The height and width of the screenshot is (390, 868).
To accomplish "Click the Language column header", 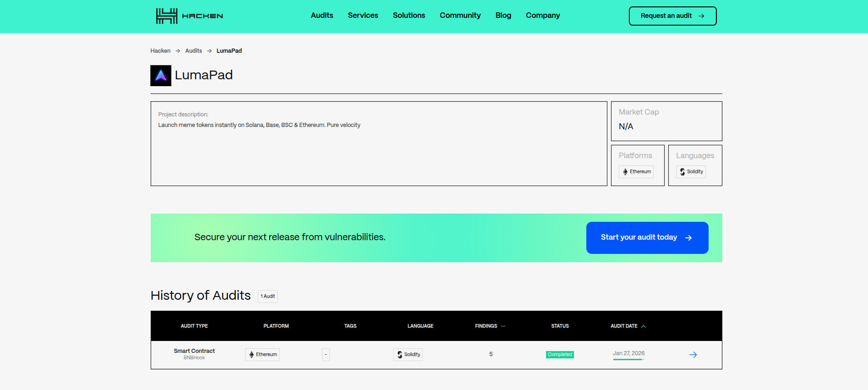I will [420, 326].
